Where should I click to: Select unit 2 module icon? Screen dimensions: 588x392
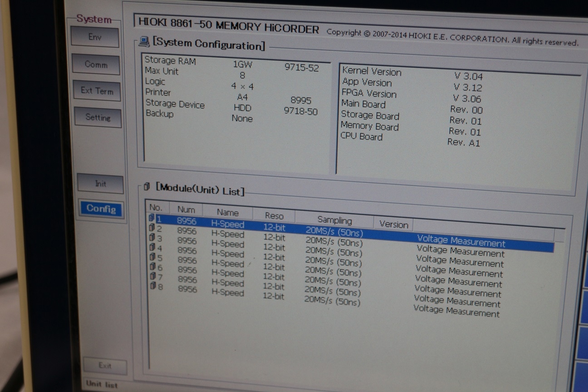152,228
